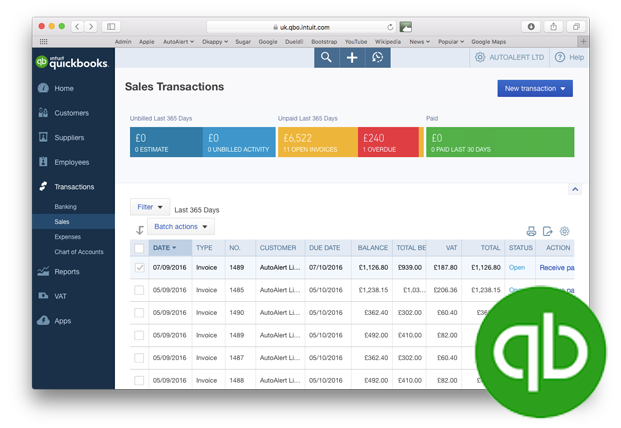Filter by £240 overdue red block
The image size is (621, 428).
tap(388, 142)
